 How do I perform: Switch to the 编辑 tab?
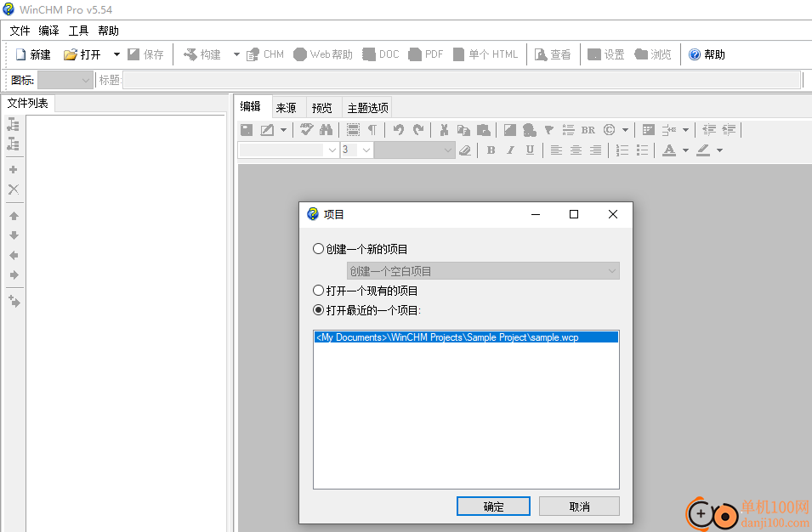pos(251,106)
